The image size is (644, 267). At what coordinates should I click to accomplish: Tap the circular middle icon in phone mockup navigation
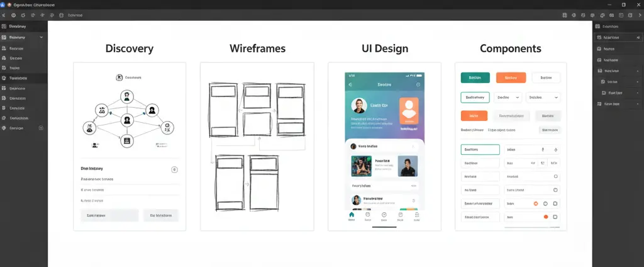click(384, 215)
